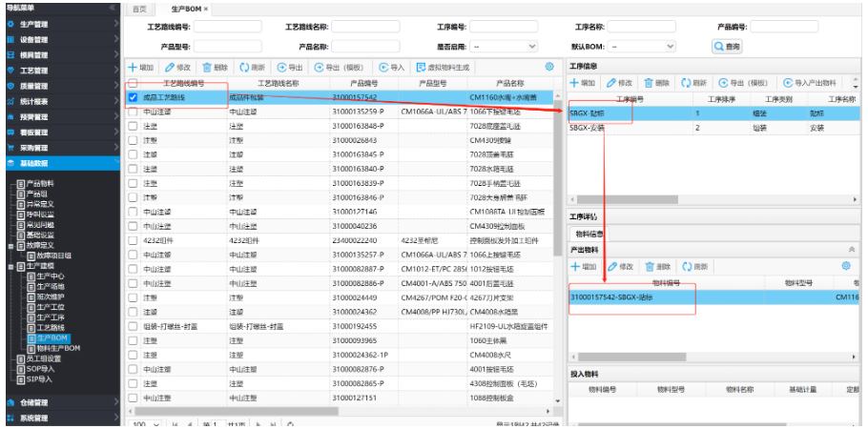Click 删除 in the 工序信息 toolbar

[x=656, y=83]
